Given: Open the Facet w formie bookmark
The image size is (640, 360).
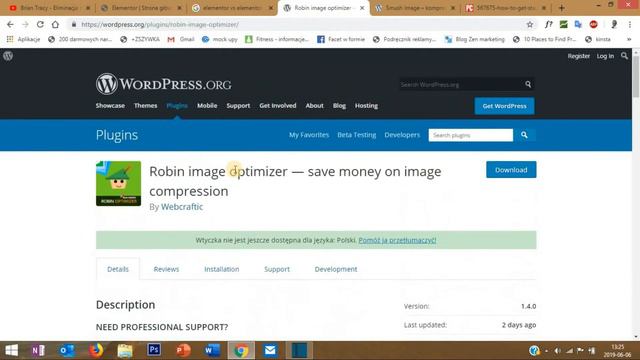Looking at the screenshot, I should click(341, 39).
